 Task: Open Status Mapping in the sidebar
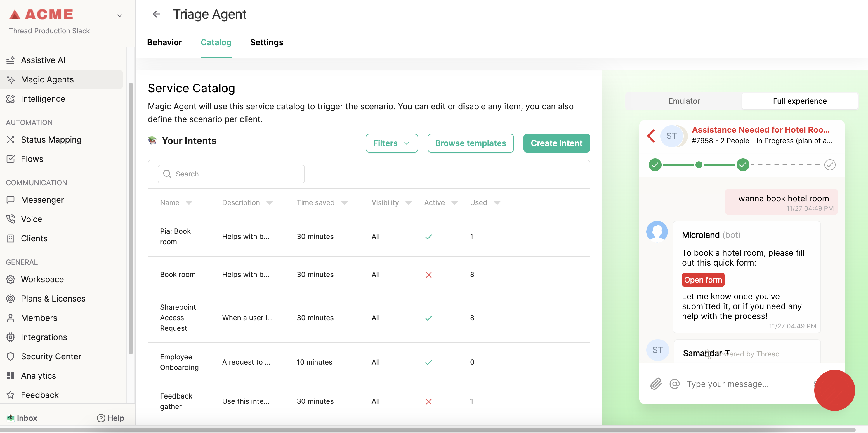point(51,139)
